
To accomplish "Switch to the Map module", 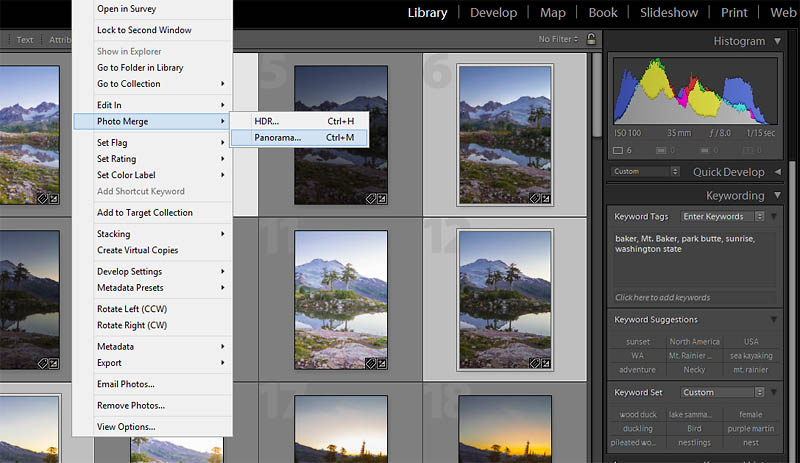I will [553, 13].
